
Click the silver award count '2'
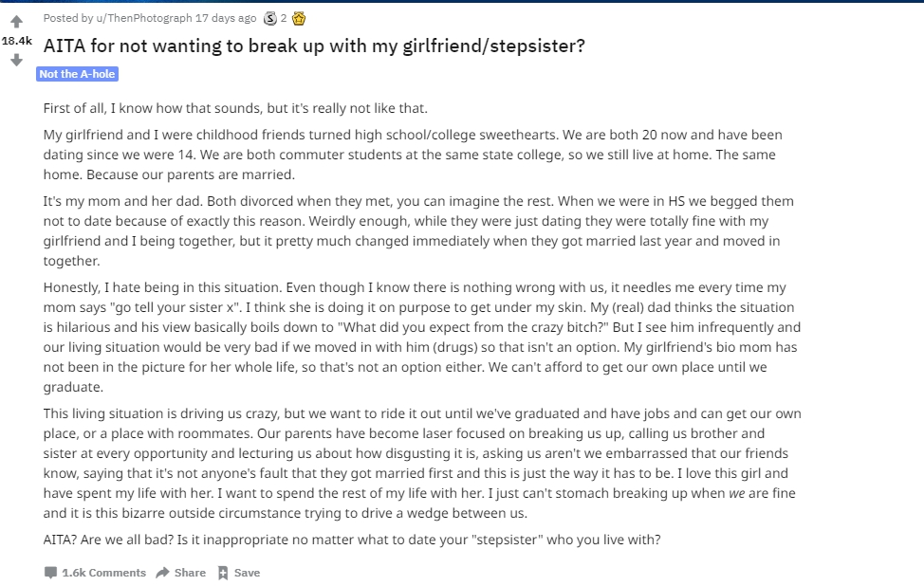coord(284,18)
